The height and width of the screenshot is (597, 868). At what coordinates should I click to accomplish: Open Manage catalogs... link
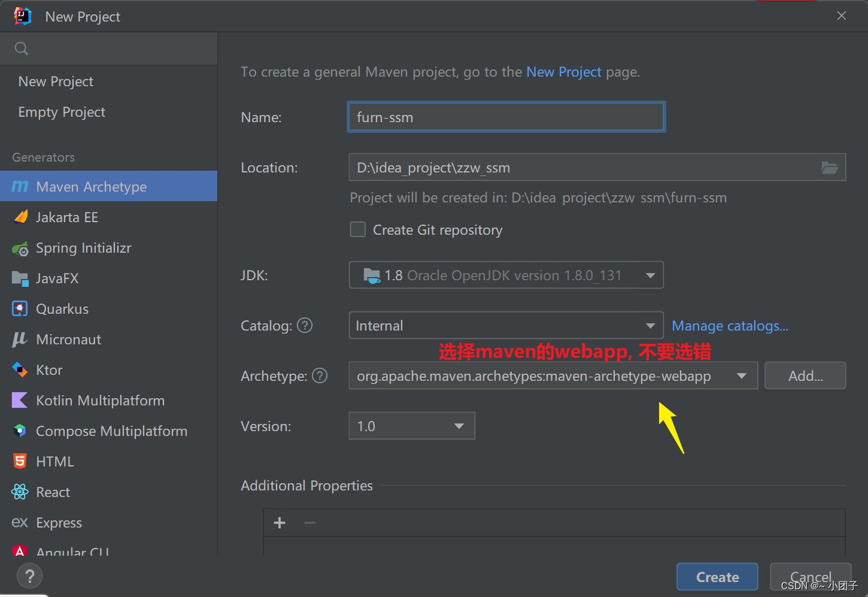730,326
